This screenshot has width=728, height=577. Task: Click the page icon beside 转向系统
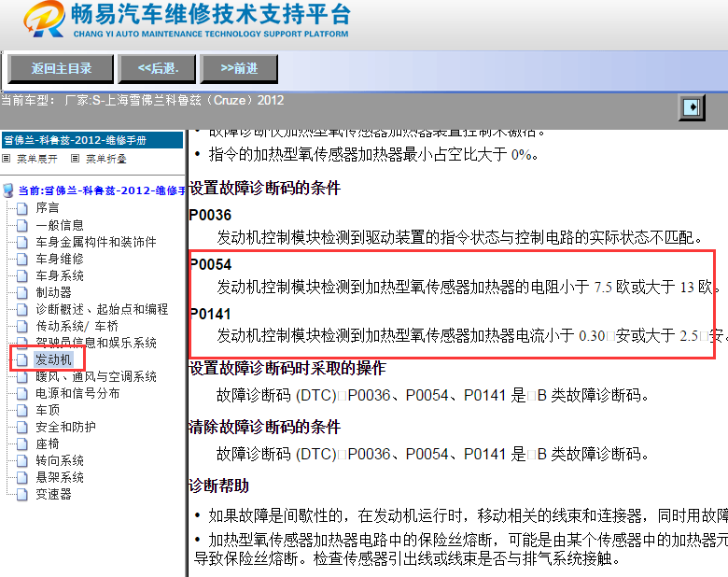tap(21, 461)
